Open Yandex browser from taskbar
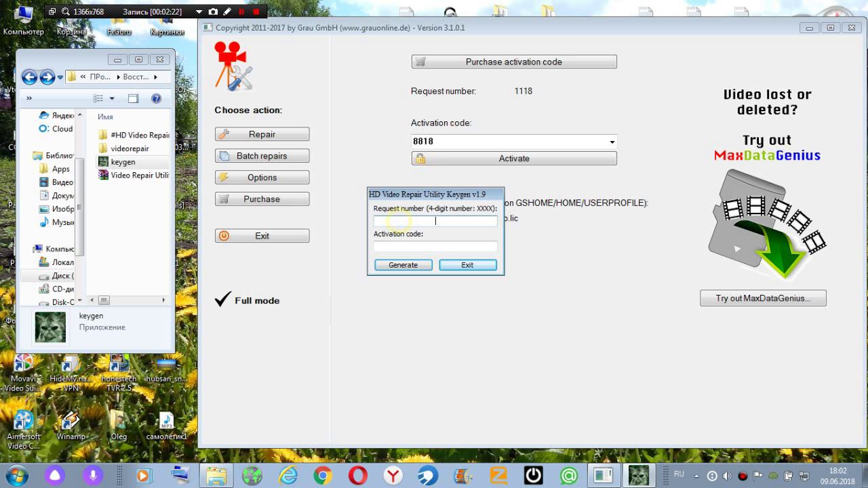The height and width of the screenshot is (488, 868). [393, 475]
